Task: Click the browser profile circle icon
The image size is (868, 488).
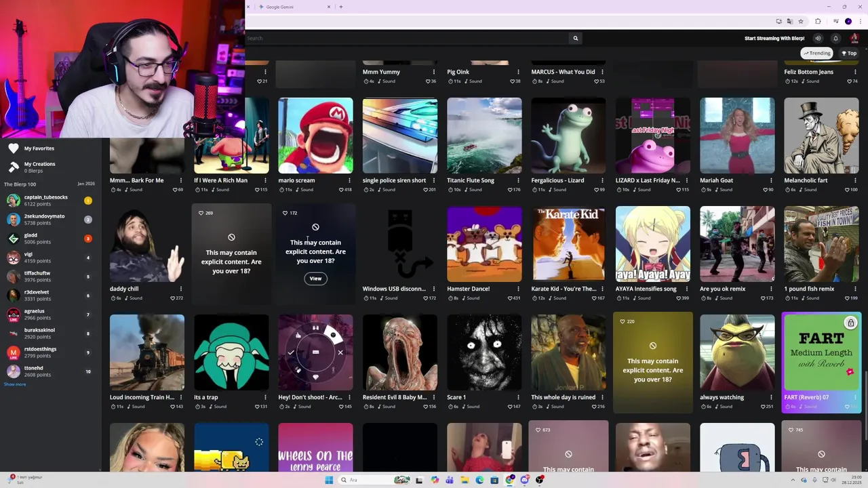Action: click(x=848, y=21)
